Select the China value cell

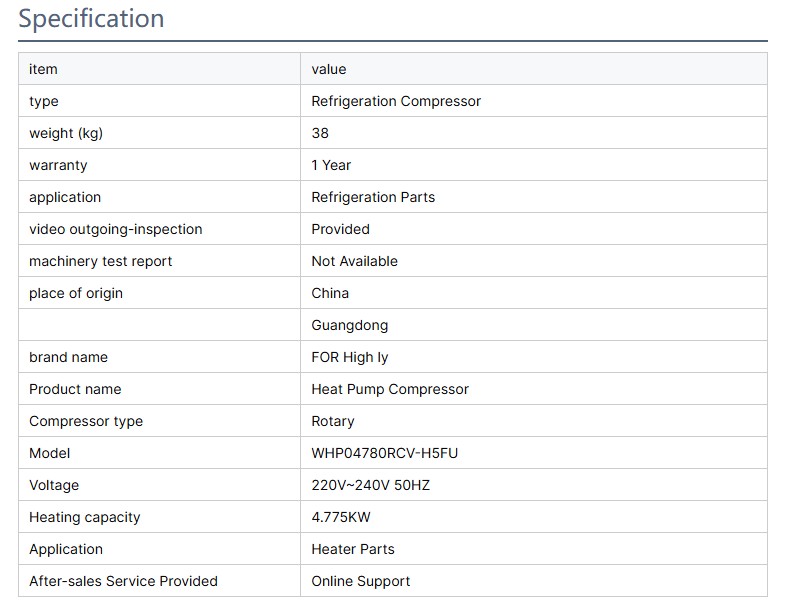coord(330,293)
